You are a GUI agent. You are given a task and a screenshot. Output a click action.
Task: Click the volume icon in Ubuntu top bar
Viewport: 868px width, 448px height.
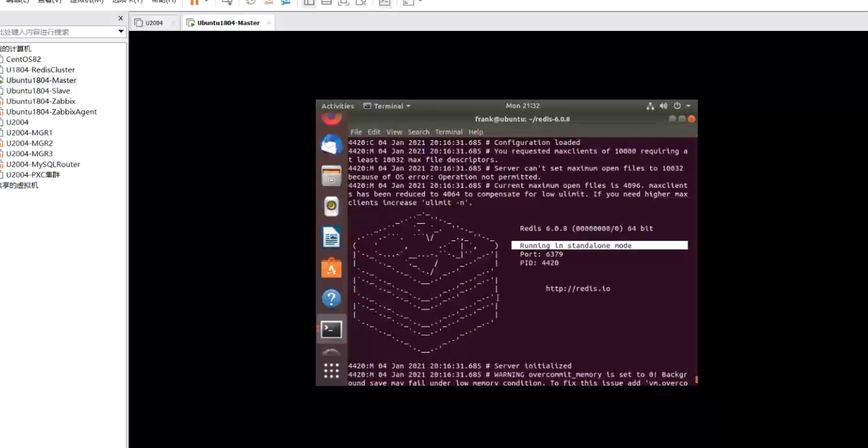663,106
